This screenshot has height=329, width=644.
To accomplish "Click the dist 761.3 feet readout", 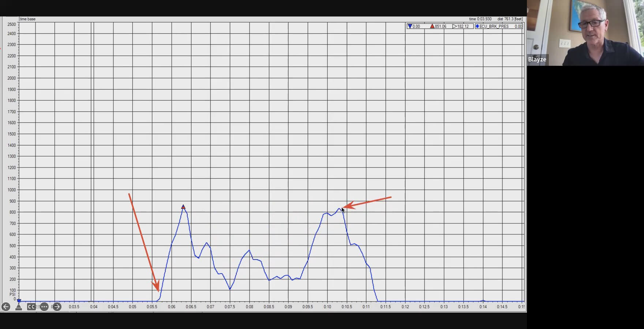I will point(510,19).
